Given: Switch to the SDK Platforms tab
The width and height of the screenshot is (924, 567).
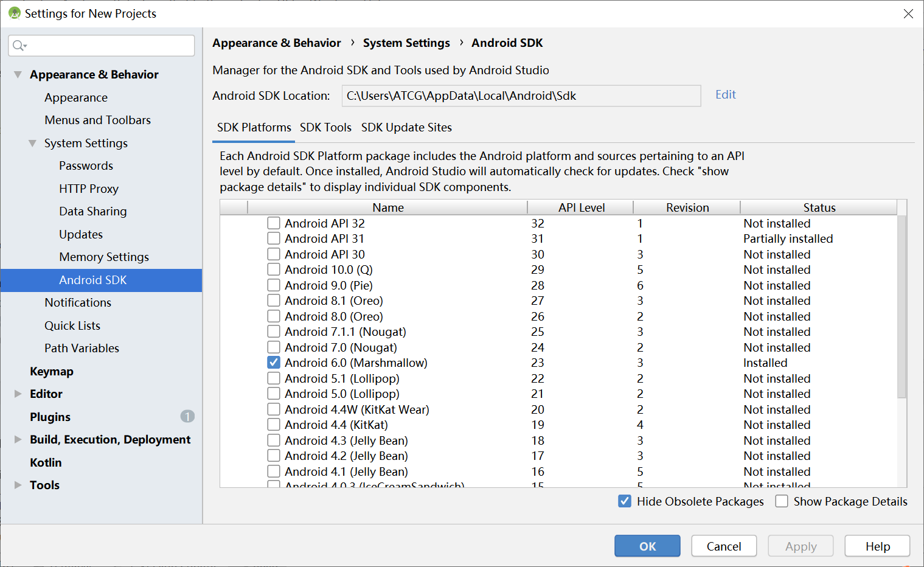Looking at the screenshot, I should point(254,127).
